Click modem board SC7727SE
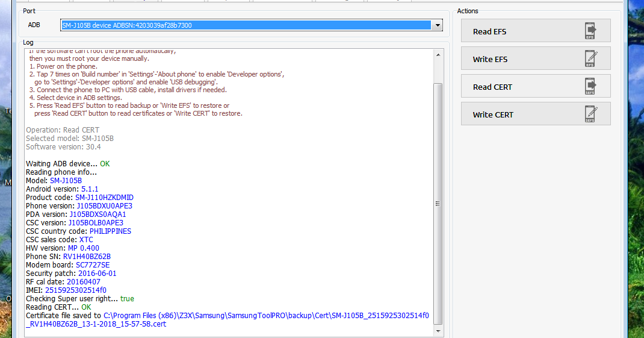This screenshot has width=644, height=338. point(93,265)
